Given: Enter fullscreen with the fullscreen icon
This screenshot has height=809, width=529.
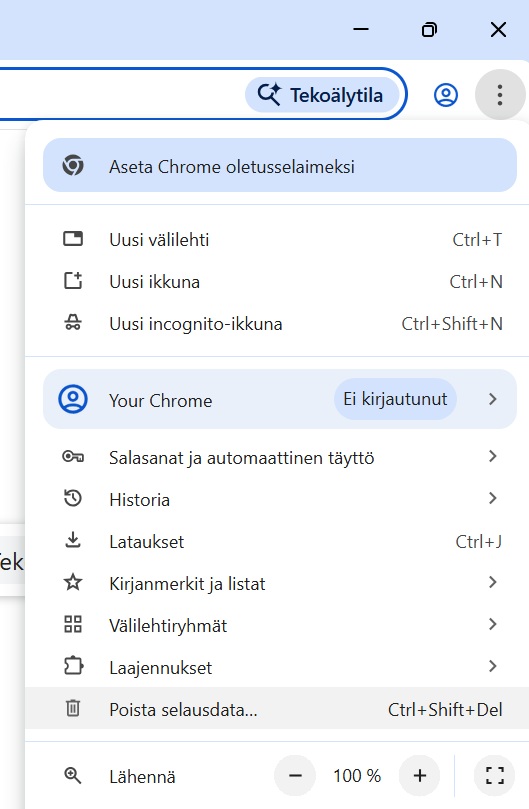Looking at the screenshot, I should [494, 775].
